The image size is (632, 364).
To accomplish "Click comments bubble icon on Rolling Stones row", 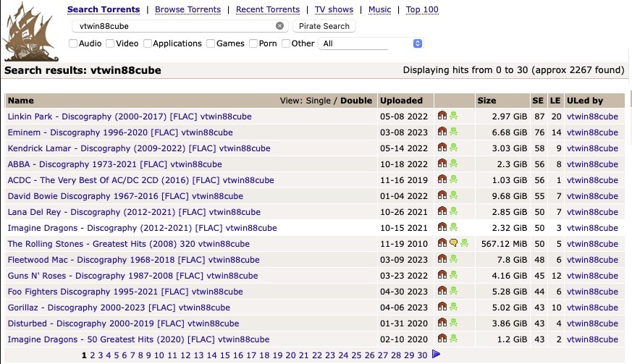I will coord(453,243).
